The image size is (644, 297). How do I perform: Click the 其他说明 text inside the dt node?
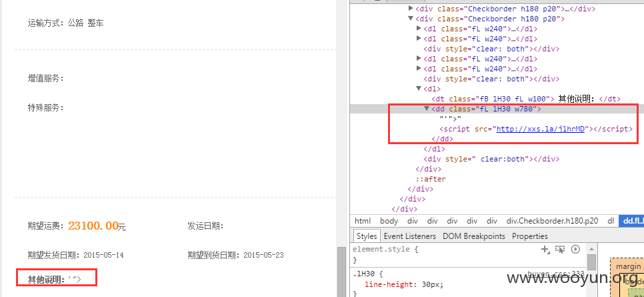577,99
